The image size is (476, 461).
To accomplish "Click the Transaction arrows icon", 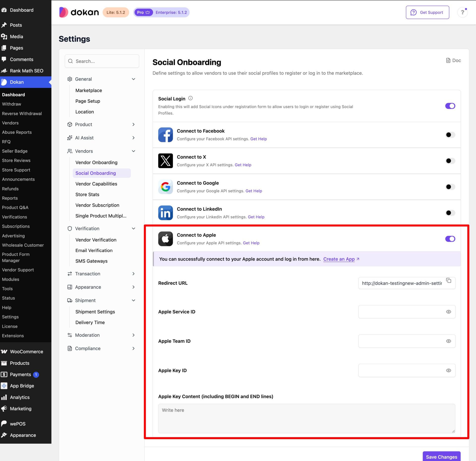I will [x=70, y=274].
